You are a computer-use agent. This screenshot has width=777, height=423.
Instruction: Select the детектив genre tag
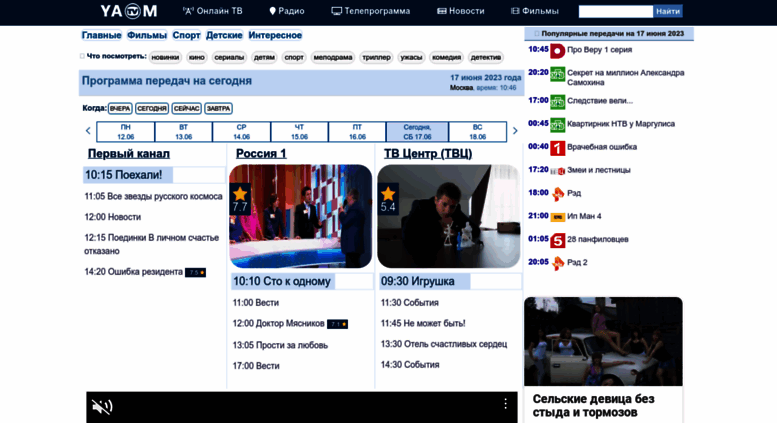[486, 57]
